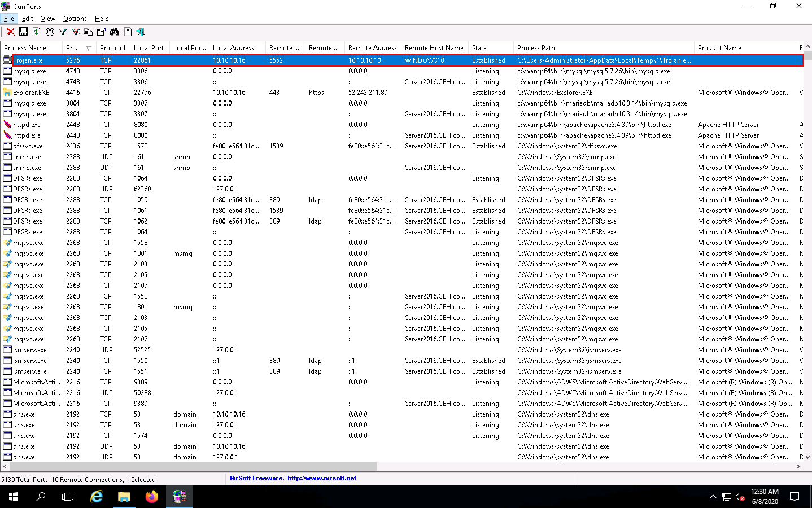Image resolution: width=812 pixels, height=508 pixels.
Task: Open the Options menu
Action: pyautogui.click(x=75, y=19)
